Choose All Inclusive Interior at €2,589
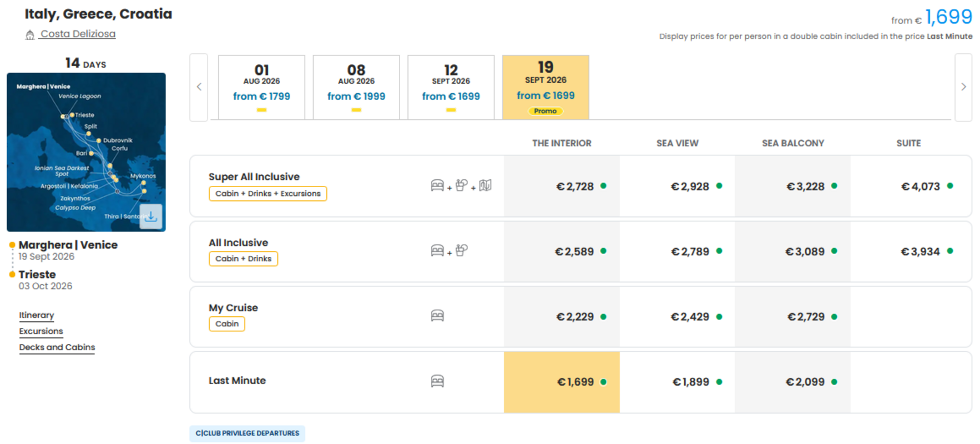The height and width of the screenshot is (444, 980). [x=562, y=251]
